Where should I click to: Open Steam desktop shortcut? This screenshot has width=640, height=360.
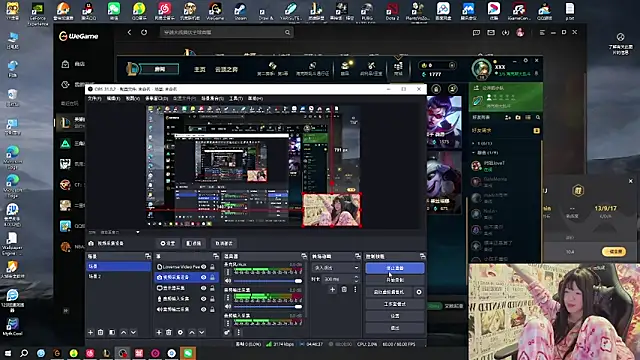coord(240,11)
